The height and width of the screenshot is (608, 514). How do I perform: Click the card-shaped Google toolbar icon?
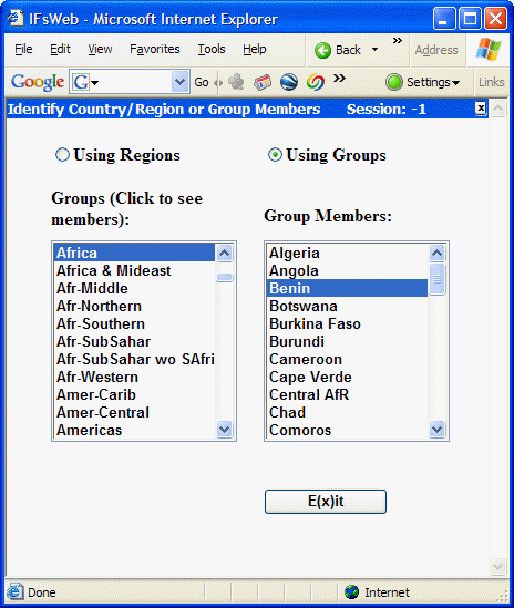(262, 82)
